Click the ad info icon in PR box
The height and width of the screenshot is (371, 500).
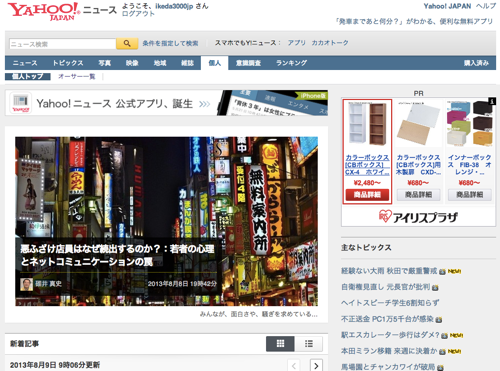(492, 101)
